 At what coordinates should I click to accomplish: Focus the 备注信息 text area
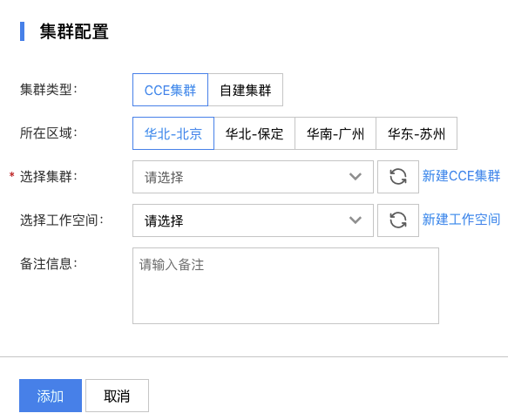tap(286, 286)
